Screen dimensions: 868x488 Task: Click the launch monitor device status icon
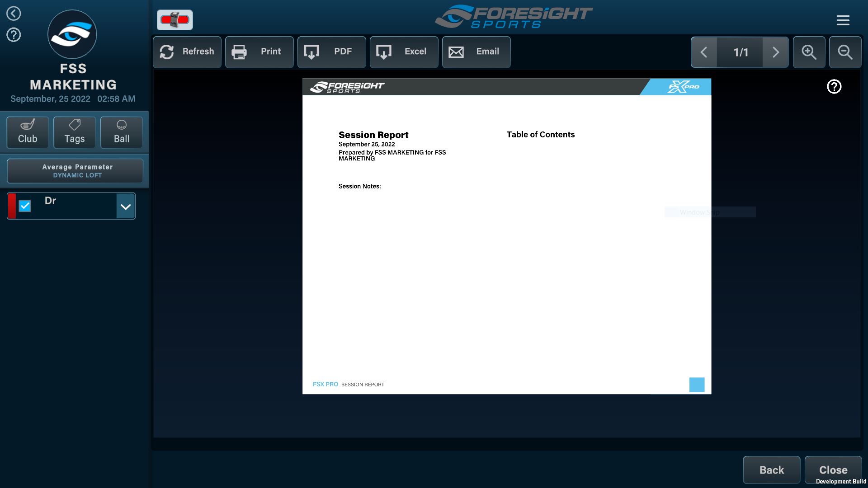coord(175,20)
